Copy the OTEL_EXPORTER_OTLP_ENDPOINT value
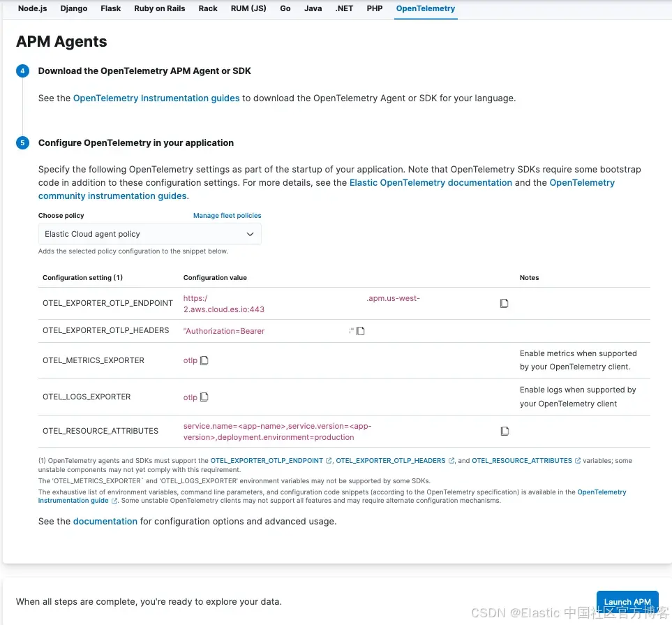This screenshot has width=672, height=625. coord(504,303)
